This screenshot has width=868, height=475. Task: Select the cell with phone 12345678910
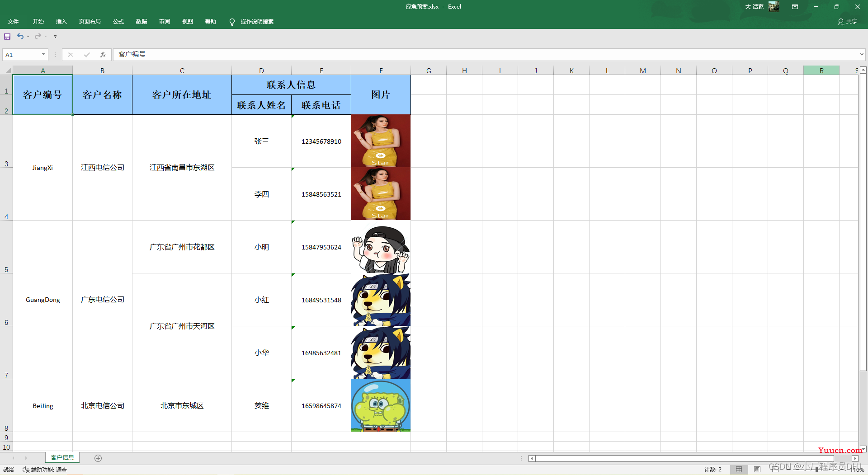click(x=321, y=141)
